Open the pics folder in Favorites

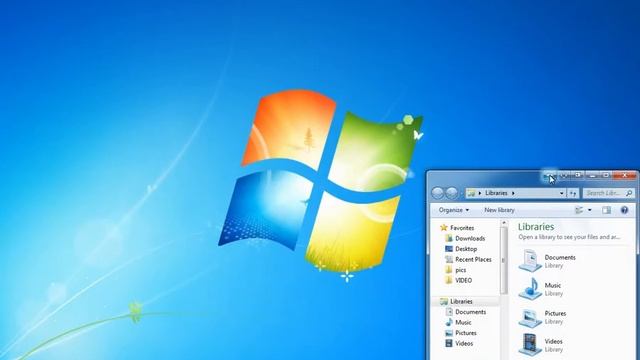pyautogui.click(x=456, y=270)
